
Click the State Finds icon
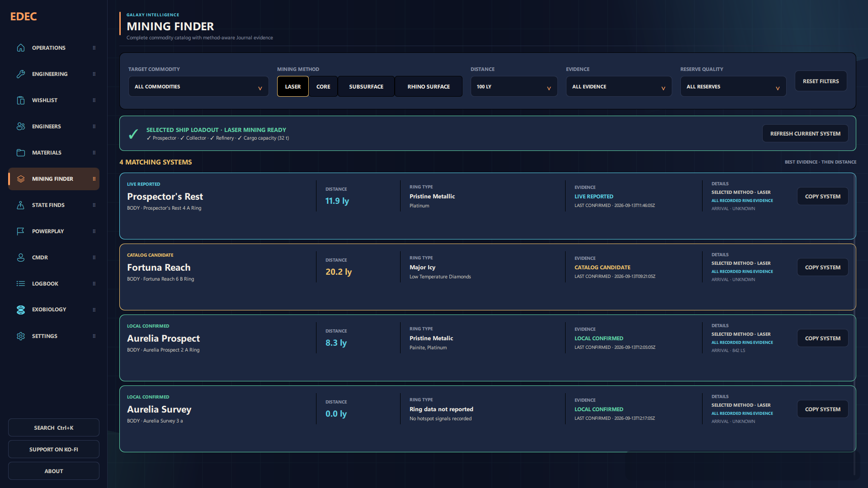[x=21, y=205]
